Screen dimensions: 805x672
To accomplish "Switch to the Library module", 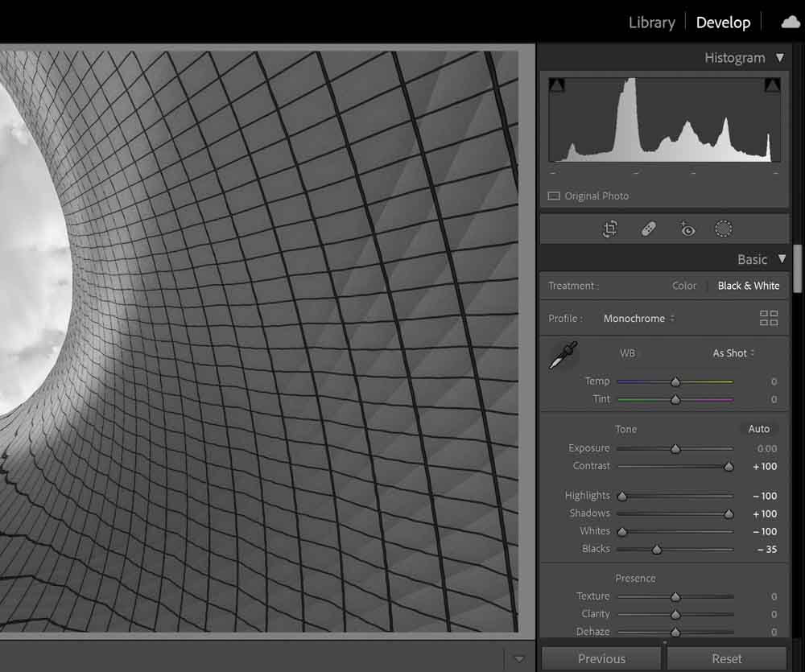I will coord(652,23).
